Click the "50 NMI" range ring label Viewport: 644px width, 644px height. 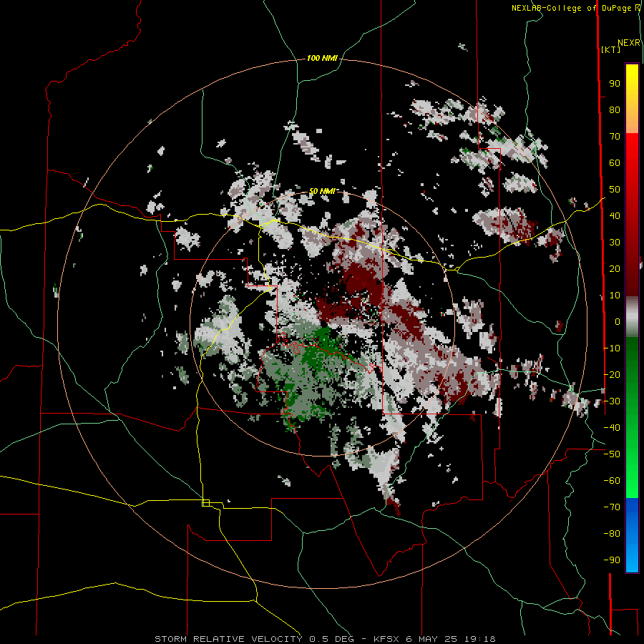tap(322, 191)
